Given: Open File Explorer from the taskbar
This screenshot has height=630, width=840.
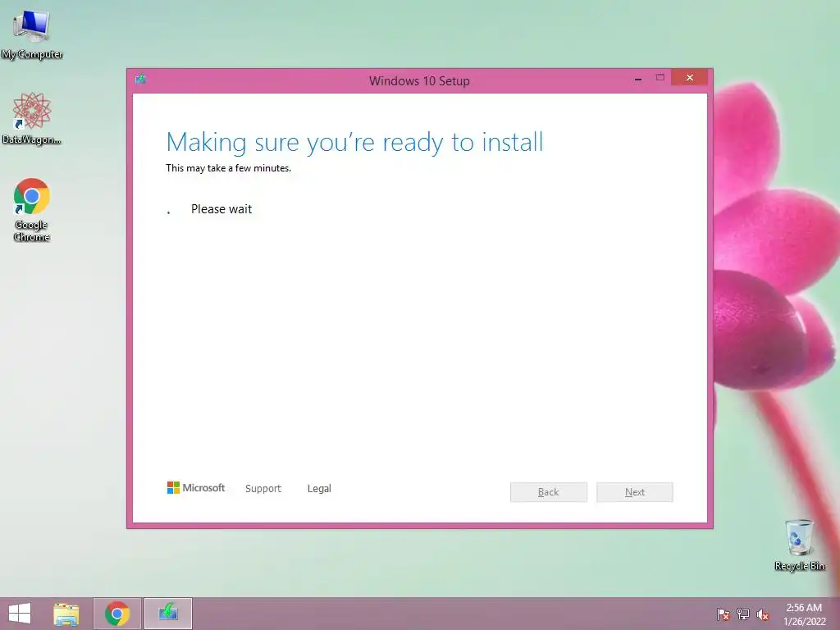Looking at the screenshot, I should pyautogui.click(x=66, y=614).
